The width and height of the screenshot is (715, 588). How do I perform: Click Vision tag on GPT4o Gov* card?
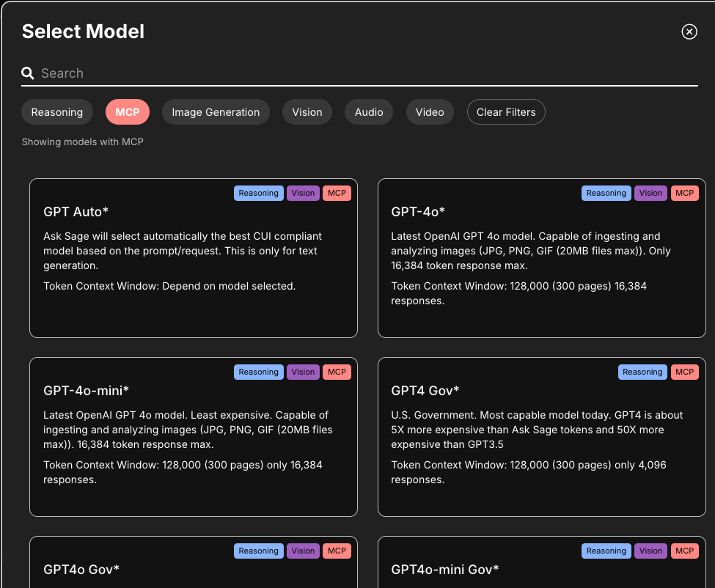click(x=304, y=551)
